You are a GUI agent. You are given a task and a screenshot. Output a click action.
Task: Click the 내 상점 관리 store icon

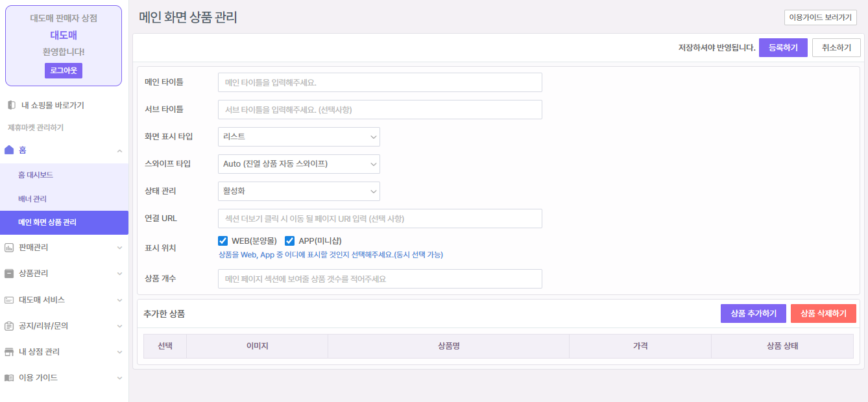9,352
